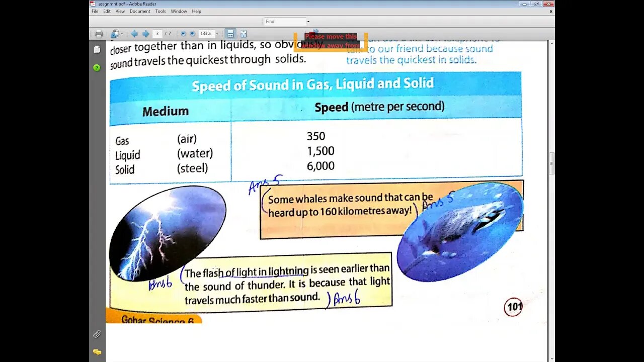
Task: Close the Adobe Reader window
Action: [x=547, y=4]
